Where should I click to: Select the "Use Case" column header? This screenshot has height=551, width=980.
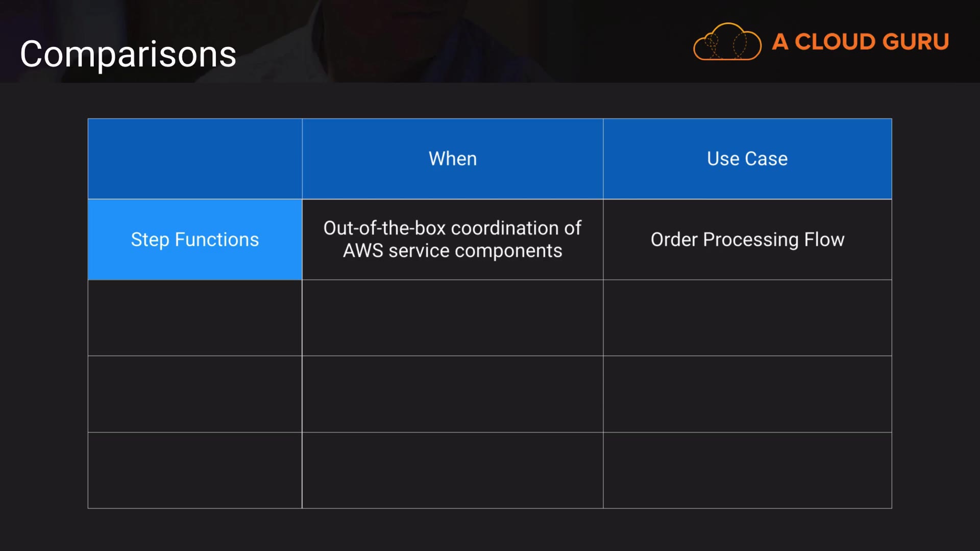(x=747, y=159)
